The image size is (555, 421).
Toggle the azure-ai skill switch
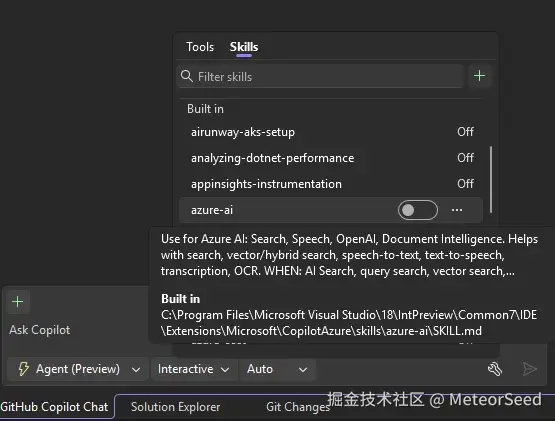[x=418, y=210]
